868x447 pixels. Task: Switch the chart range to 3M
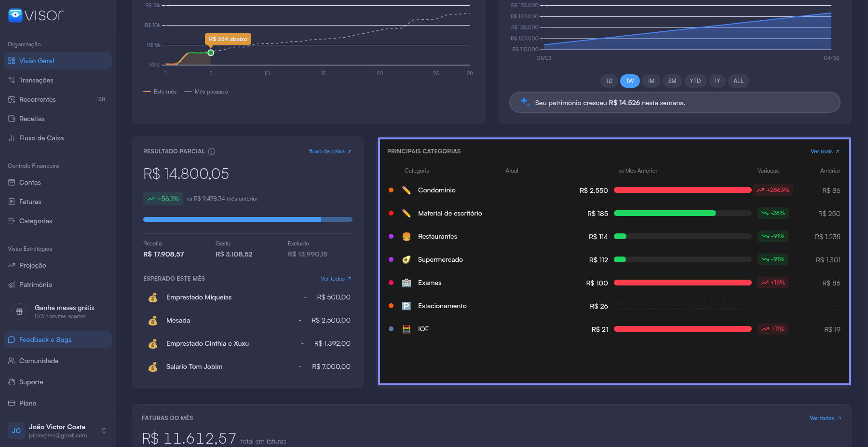672,81
